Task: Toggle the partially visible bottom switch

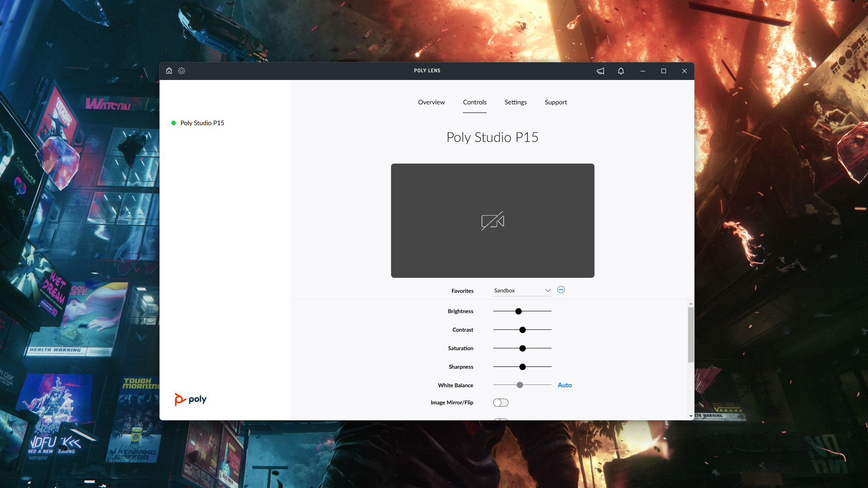Action: click(500, 419)
